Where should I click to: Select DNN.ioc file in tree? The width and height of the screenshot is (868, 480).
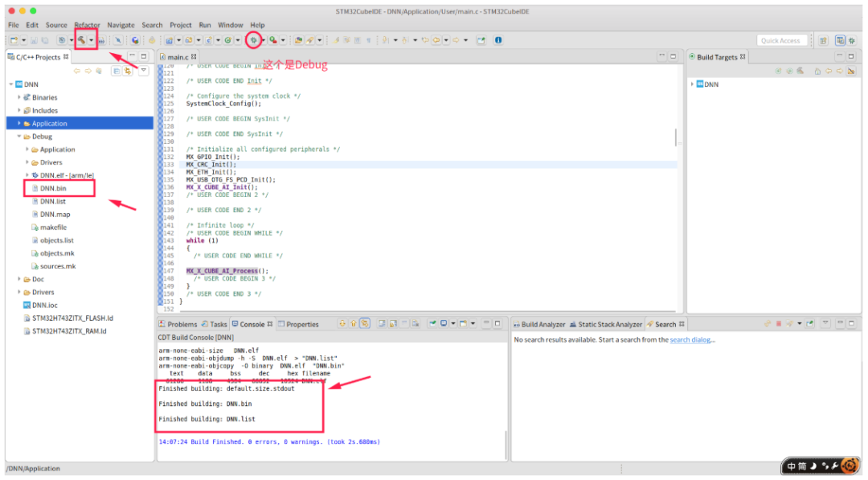[x=40, y=305]
